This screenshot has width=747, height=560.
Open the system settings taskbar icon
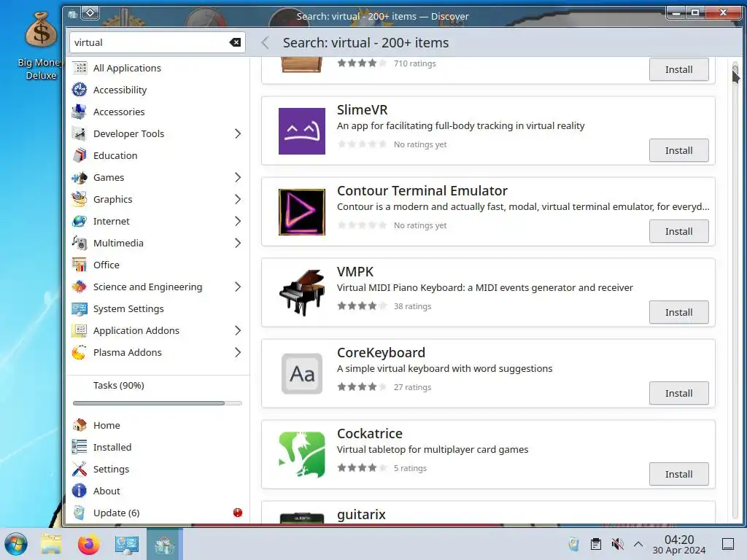(127, 544)
